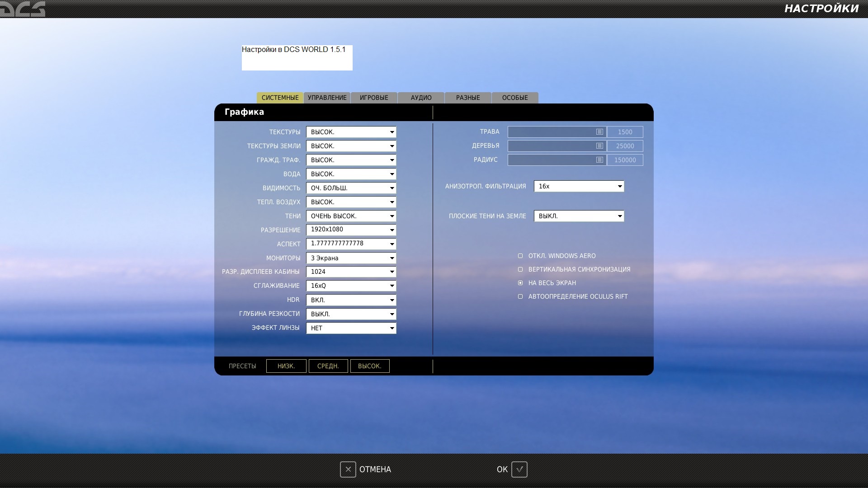Click the ТРАВА value field 1500
Image resolution: width=868 pixels, height=488 pixels.
(625, 132)
